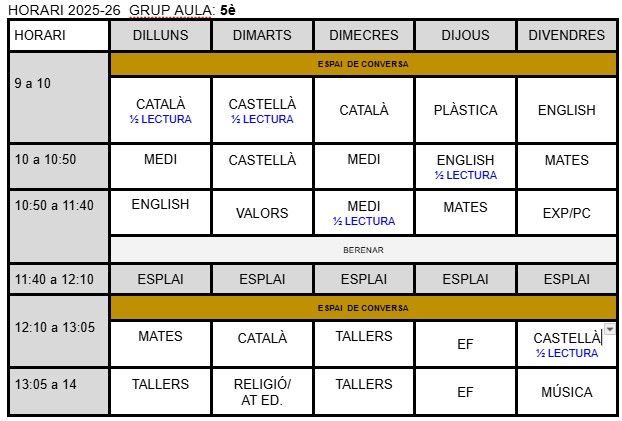
Task: Select the 9 a 10 time slot cell
Action: coord(59,97)
